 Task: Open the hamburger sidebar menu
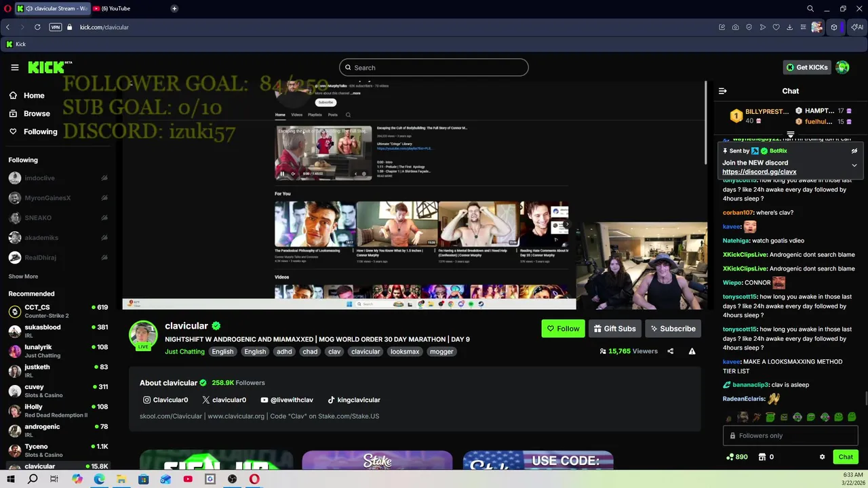tap(14, 67)
